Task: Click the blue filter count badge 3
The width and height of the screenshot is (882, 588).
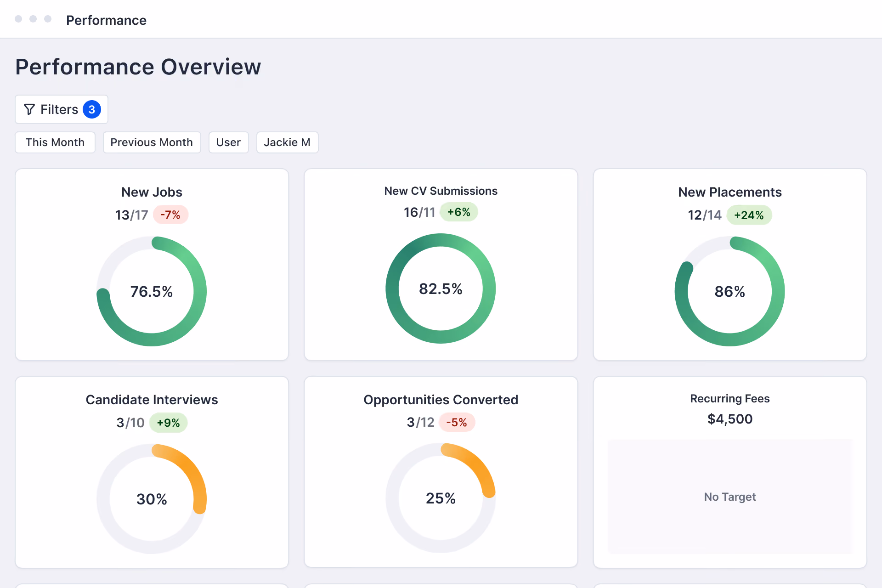Action: [x=92, y=109]
